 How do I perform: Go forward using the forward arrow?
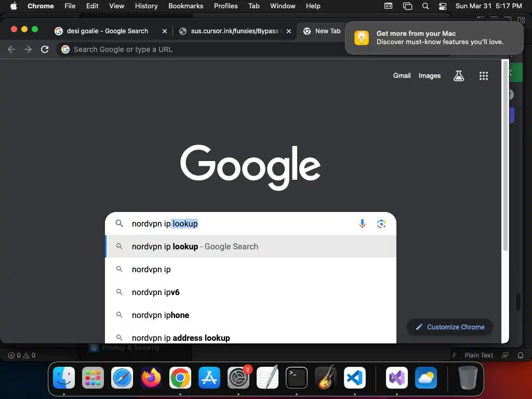pyautogui.click(x=28, y=49)
